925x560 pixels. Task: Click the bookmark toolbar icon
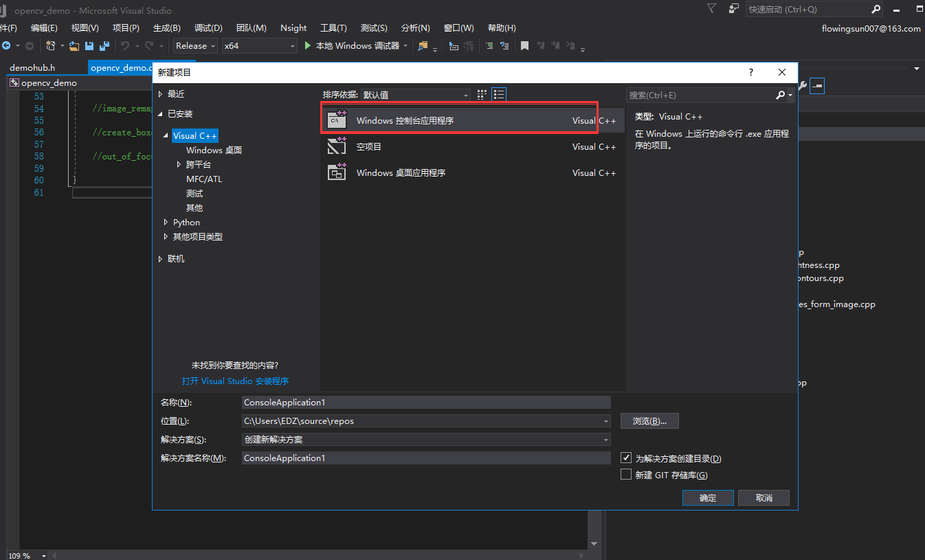524,46
